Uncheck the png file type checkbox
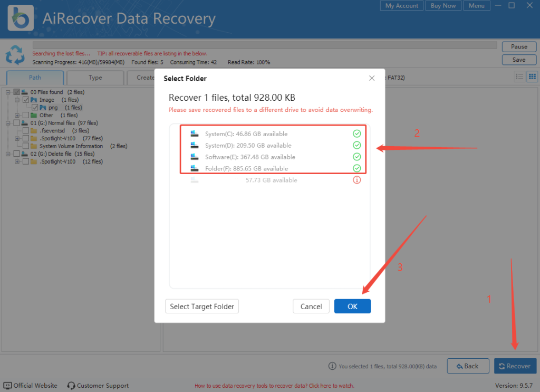540x392 pixels. (x=35, y=108)
